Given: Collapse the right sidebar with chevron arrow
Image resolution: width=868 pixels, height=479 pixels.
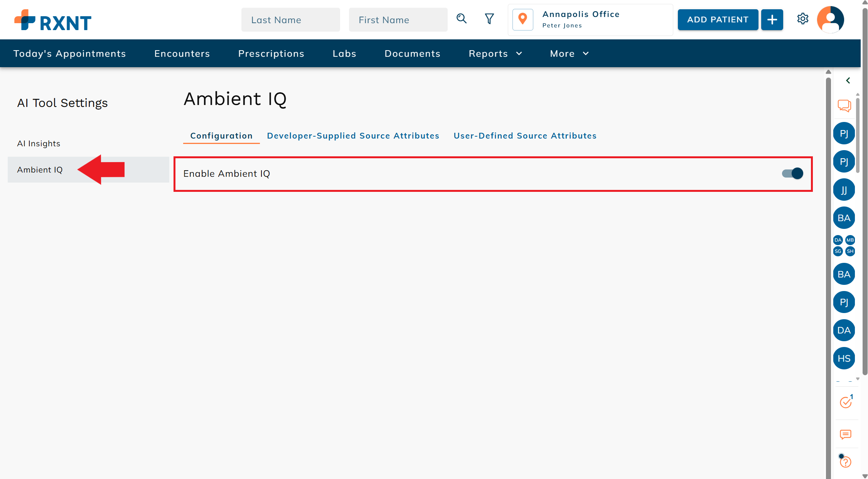Looking at the screenshot, I should [848, 80].
